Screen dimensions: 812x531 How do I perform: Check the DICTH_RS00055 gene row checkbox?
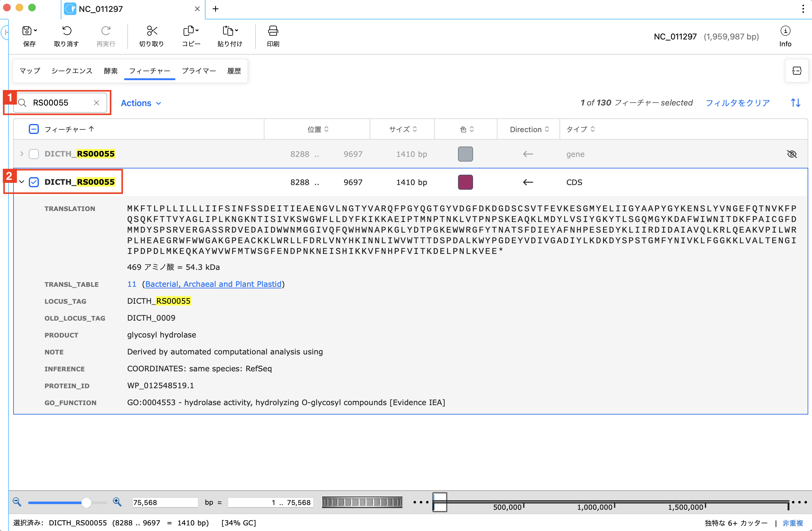34,154
